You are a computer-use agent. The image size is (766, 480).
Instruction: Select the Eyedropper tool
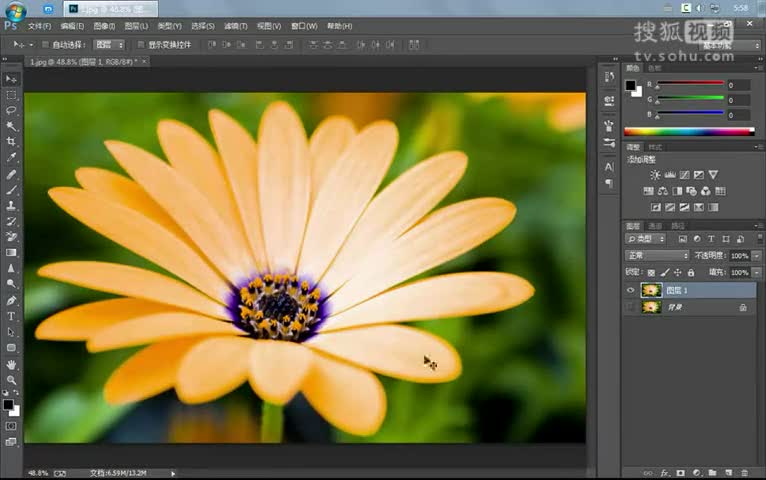coord(11,157)
